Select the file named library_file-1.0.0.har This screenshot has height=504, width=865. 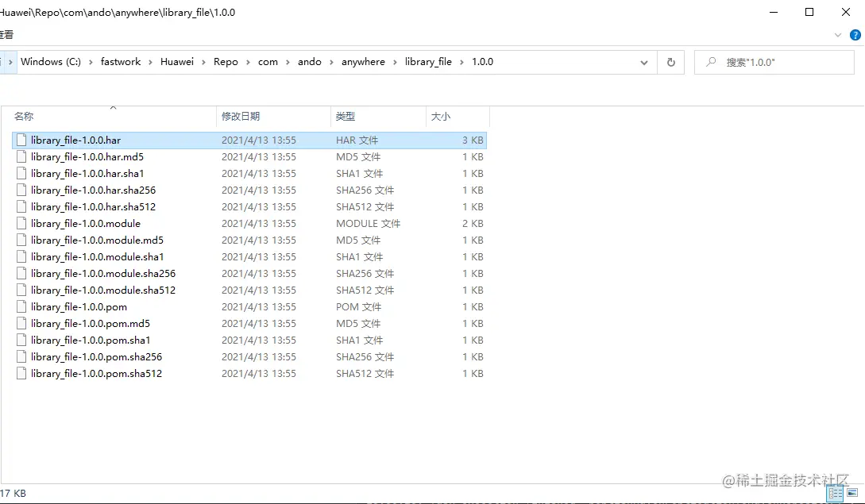[75, 140]
